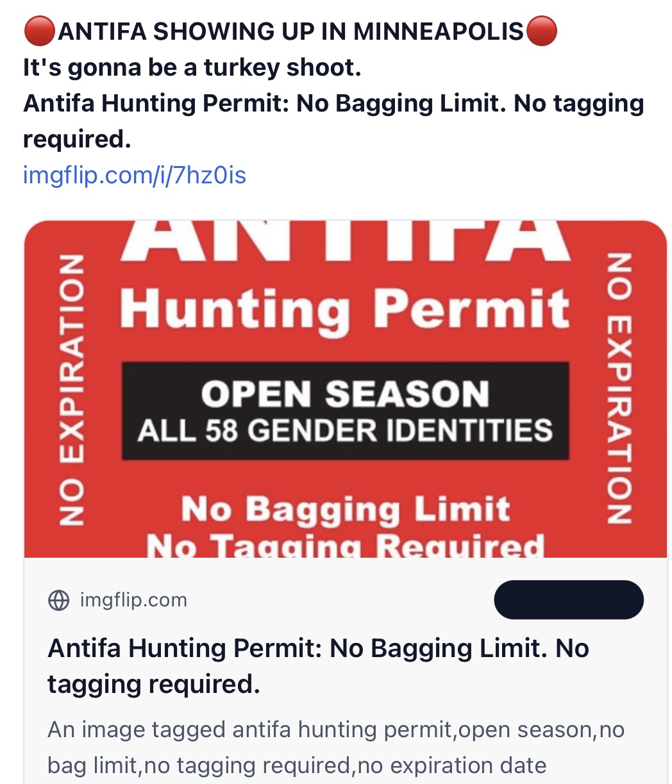Tap the cropped "No Tagging Required" image text
This screenshot has width=672, height=784.
[x=345, y=546]
